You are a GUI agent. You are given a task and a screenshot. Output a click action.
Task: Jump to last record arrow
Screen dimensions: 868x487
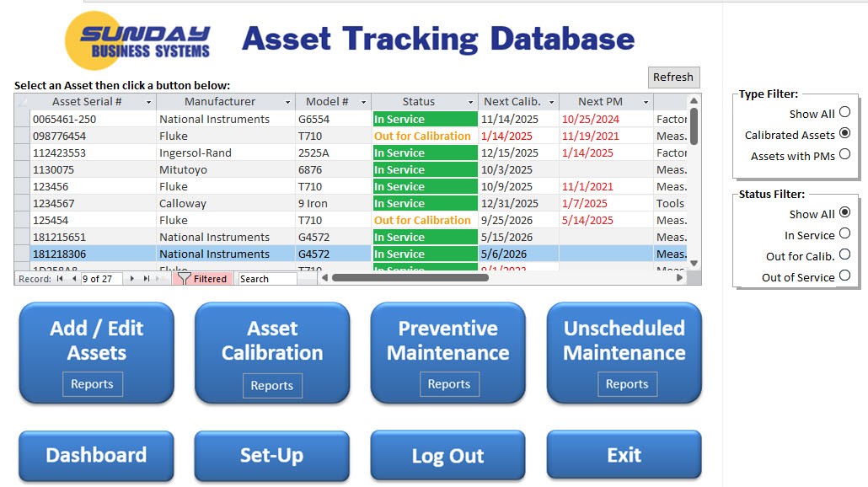pos(147,279)
